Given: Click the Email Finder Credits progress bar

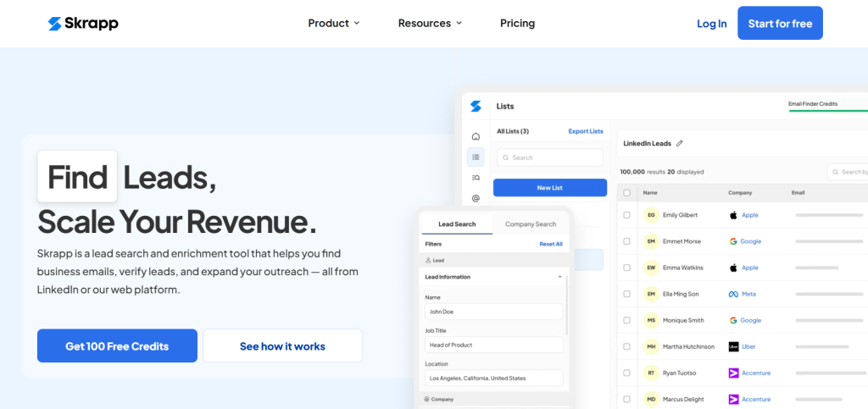Looking at the screenshot, I should [x=827, y=110].
